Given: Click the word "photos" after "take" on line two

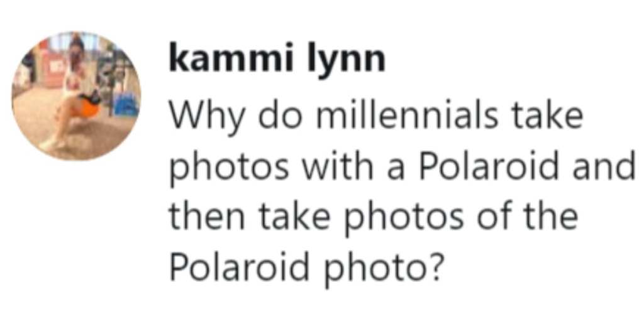Looking at the screenshot, I should [229, 170].
